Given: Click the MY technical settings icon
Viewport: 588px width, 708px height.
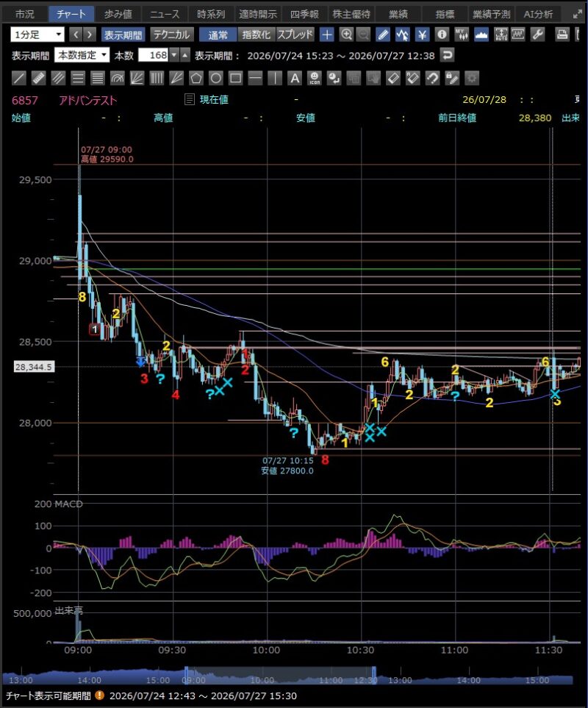Looking at the screenshot, I should pos(462,35).
